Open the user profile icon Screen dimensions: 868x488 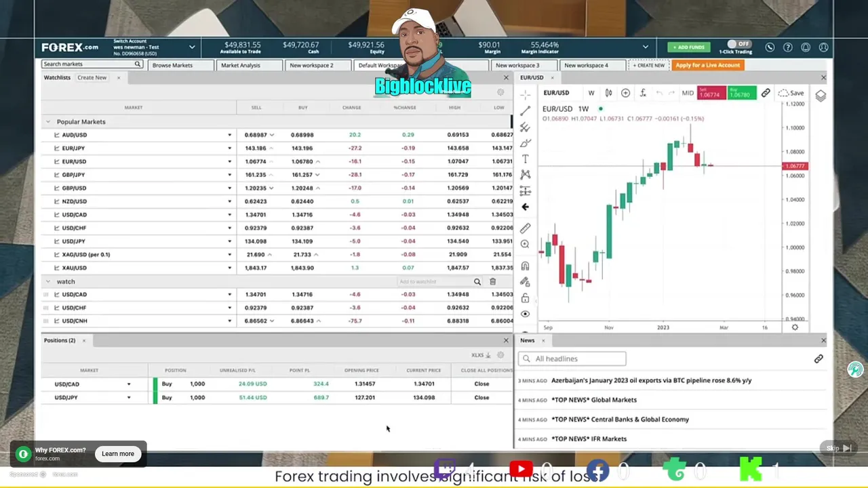coord(823,47)
